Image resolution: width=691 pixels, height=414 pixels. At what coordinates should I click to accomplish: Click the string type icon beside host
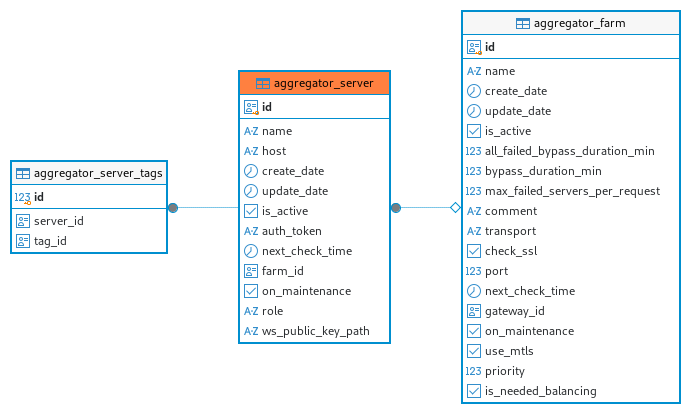click(x=251, y=151)
